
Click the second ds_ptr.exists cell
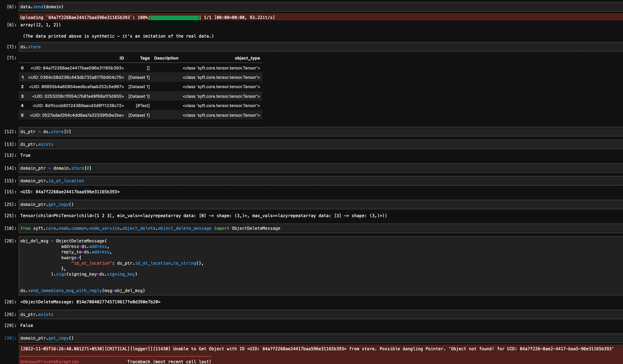click(x=37, y=314)
